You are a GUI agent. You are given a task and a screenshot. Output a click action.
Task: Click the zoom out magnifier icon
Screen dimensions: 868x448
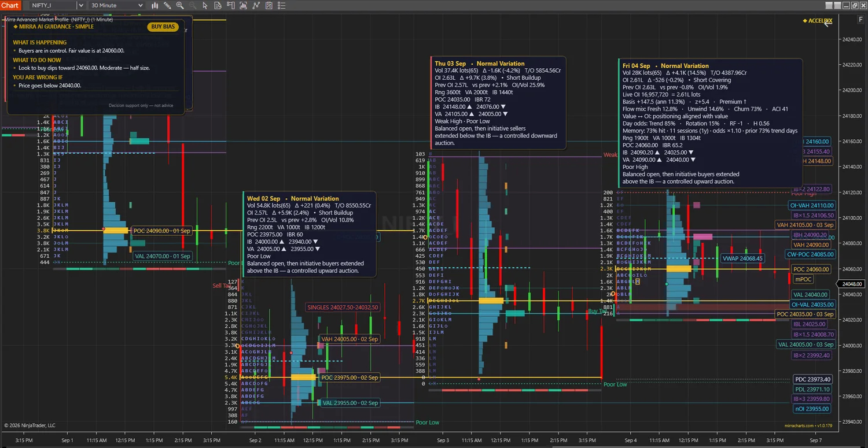pos(192,5)
